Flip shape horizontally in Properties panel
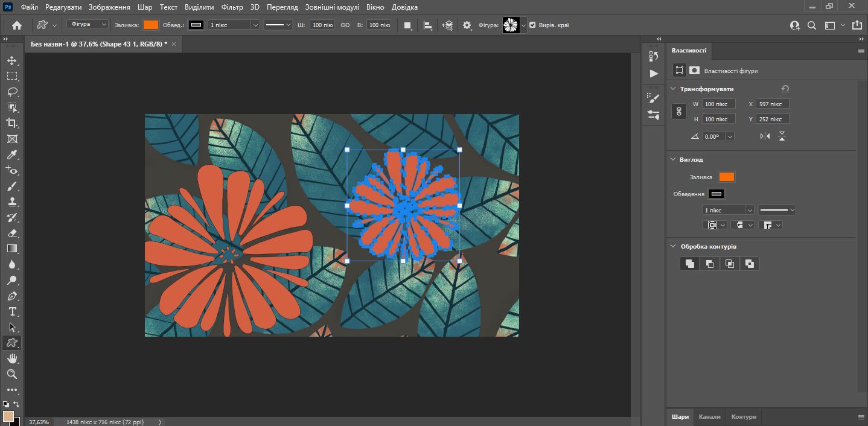This screenshot has height=426, width=868. coord(765,136)
